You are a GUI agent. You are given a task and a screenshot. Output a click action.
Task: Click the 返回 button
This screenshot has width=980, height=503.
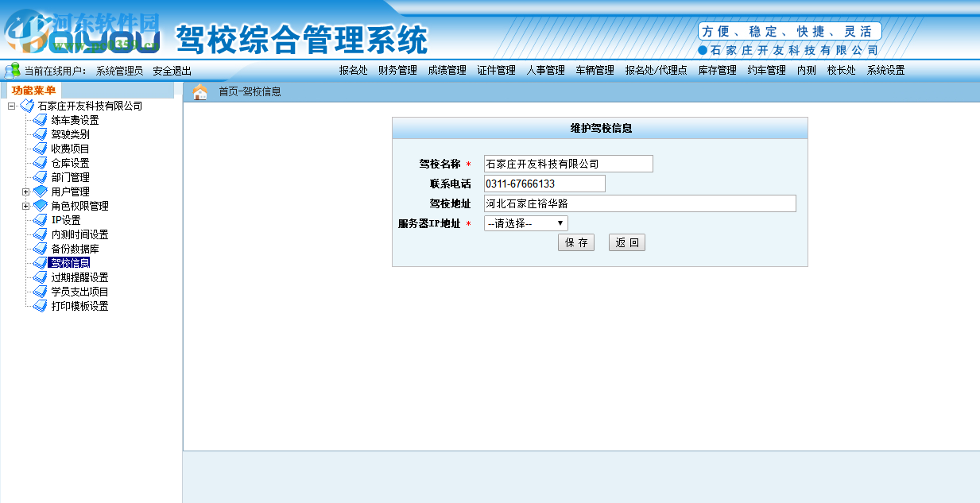tap(626, 242)
